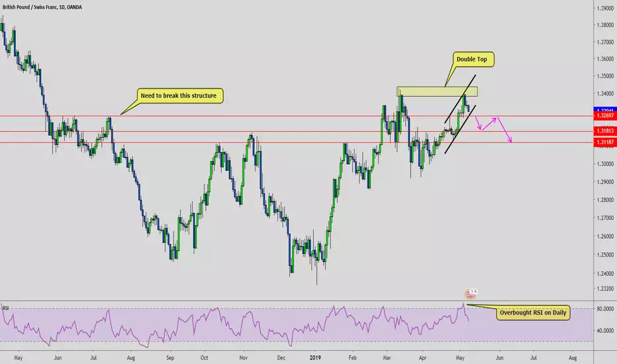Image resolution: width=617 pixels, height=364 pixels.
Task: Click the Sep label on time axis
Action: point(170,357)
